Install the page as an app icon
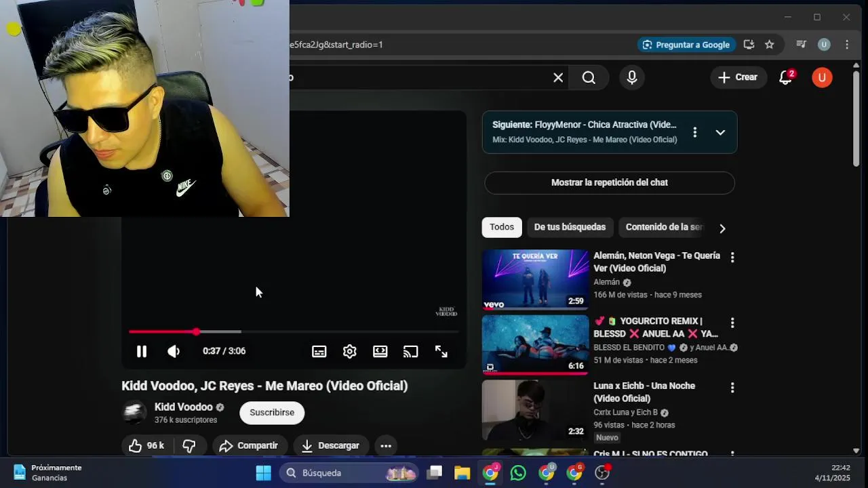The width and height of the screenshot is (868, 488). [x=749, y=45]
